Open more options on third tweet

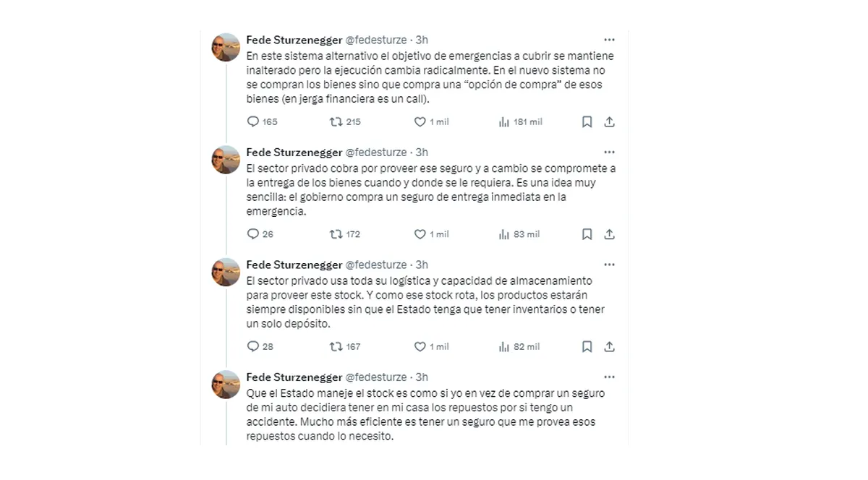pyautogui.click(x=609, y=265)
